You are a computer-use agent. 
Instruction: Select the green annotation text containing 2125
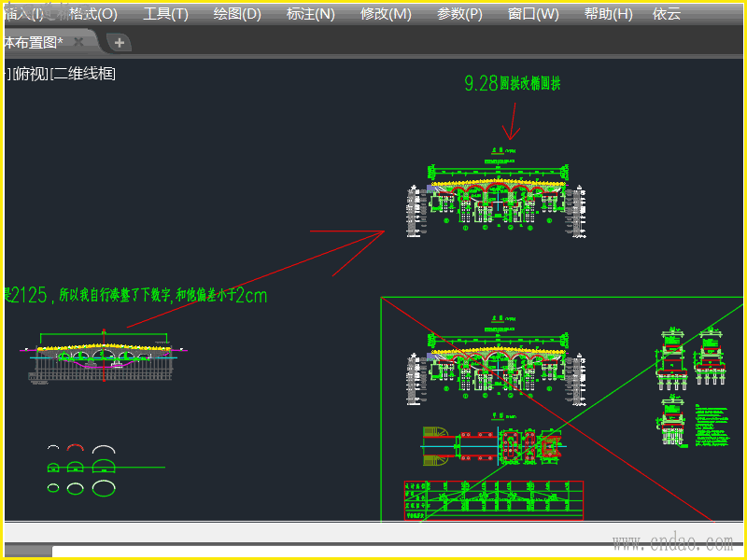click(135, 295)
